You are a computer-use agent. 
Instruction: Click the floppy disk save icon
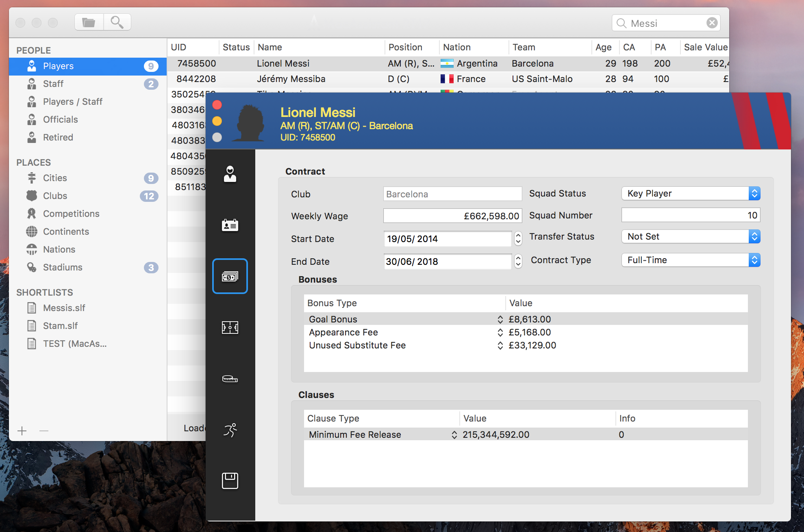pyautogui.click(x=230, y=481)
